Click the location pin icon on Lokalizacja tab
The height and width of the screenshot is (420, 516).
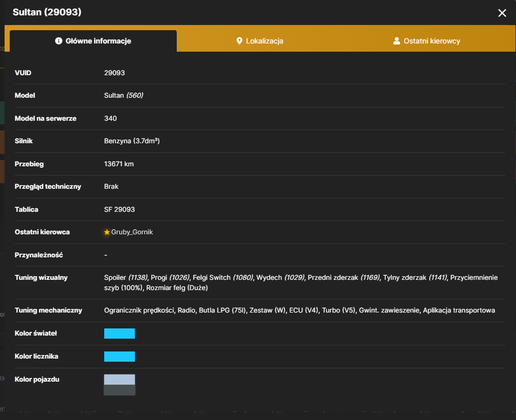[239, 41]
